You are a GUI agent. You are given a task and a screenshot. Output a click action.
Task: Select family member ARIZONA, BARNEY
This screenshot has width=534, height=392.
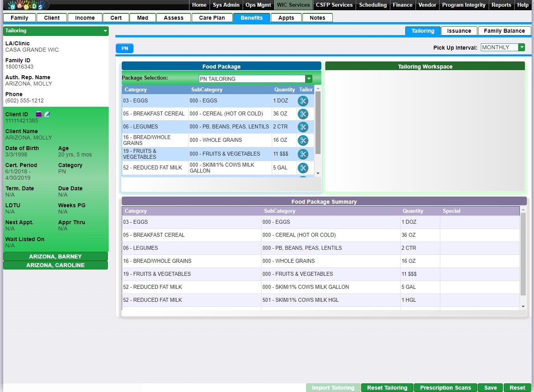(56, 256)
